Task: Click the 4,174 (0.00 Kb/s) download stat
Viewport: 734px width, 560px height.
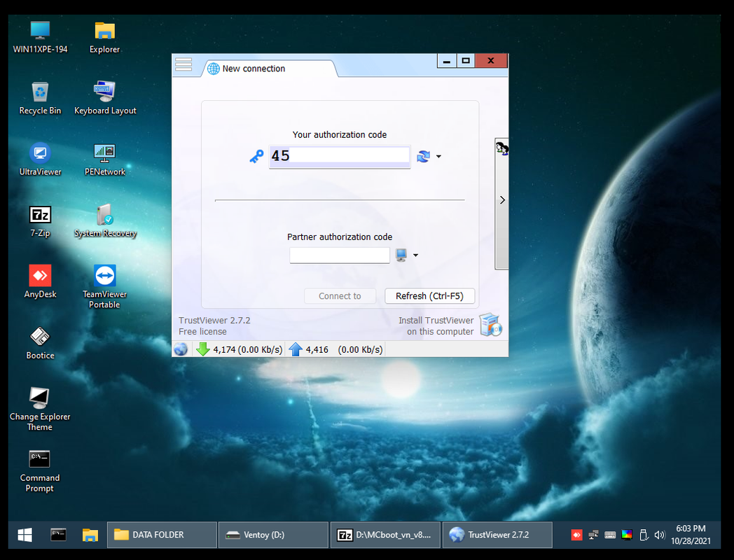Action: tap(248, 349)
